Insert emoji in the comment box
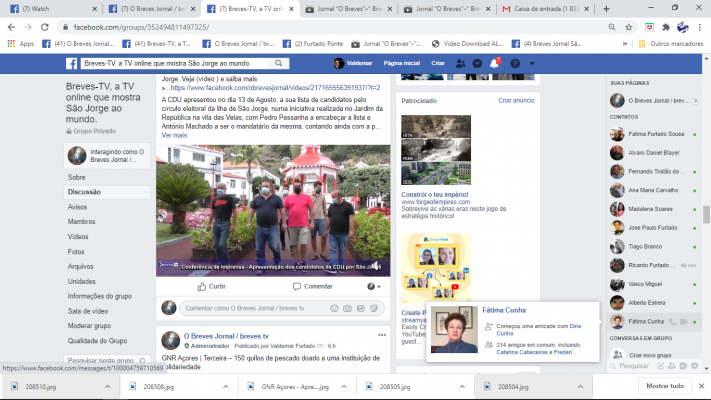This screenshot has width=711, height=400. [332, 308]
